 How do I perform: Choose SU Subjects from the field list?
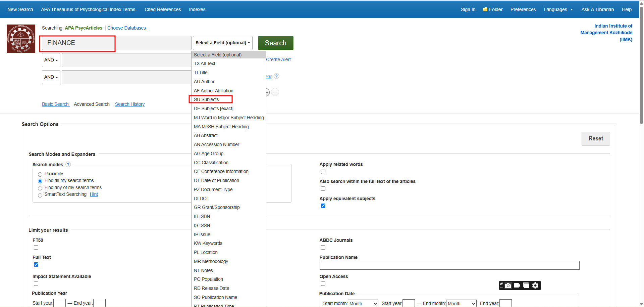(206, 99)
